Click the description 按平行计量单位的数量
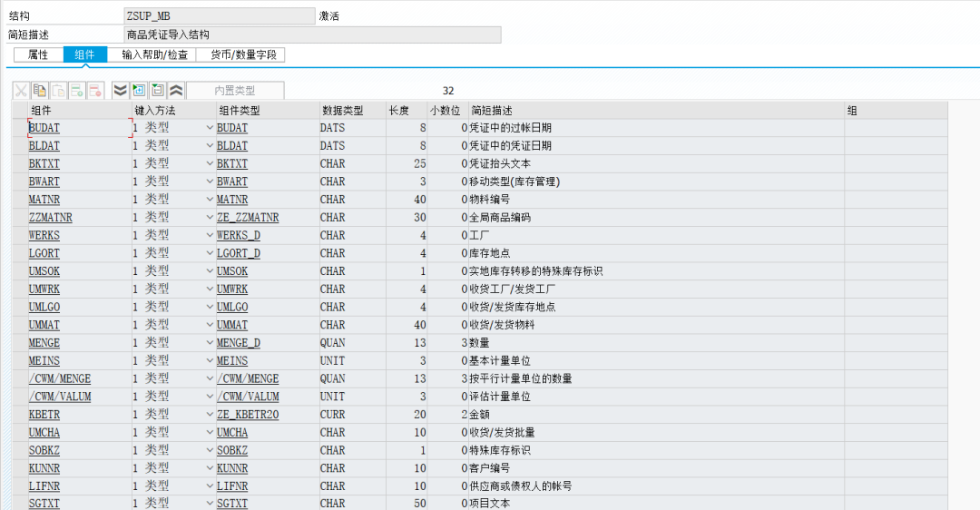Image resolution: width=980 pixels, height=510 pixels. point(521,378)
